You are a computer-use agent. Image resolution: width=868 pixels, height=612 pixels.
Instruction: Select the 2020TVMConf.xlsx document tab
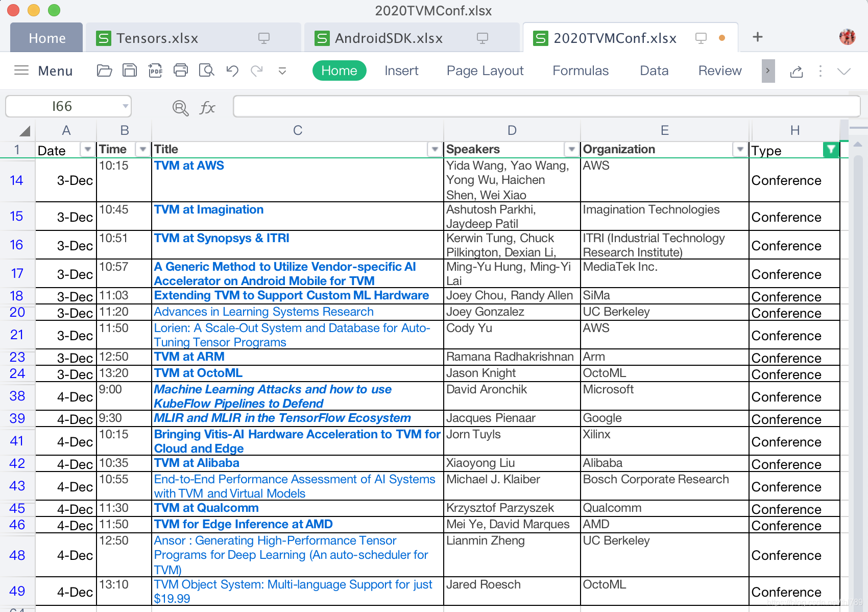[x=630, y=38]
